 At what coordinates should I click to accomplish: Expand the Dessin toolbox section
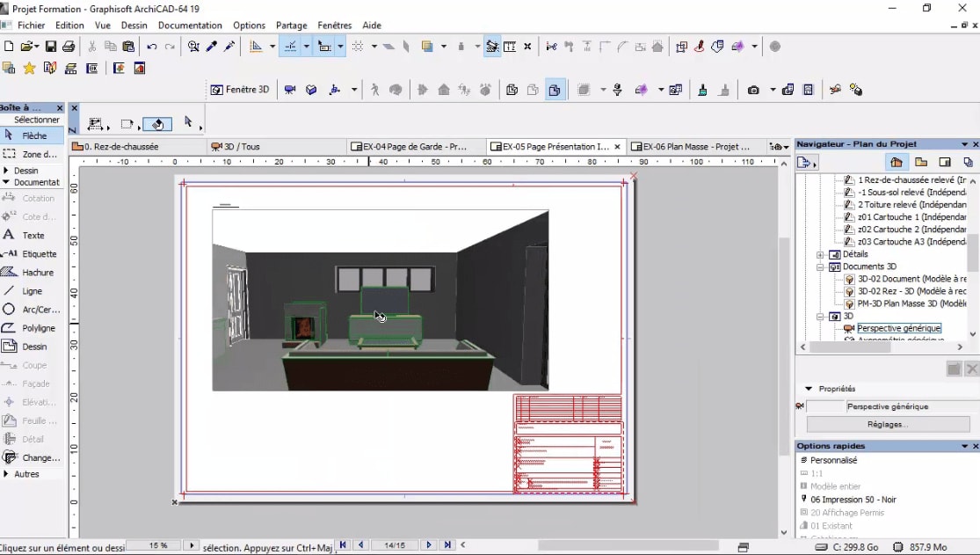click(6, 170)
